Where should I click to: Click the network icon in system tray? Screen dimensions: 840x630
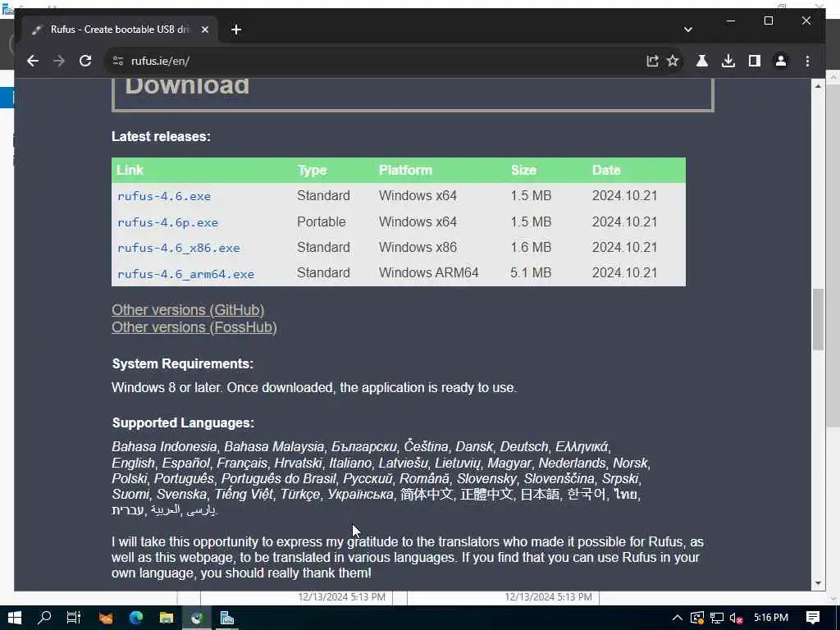point(717,619)
